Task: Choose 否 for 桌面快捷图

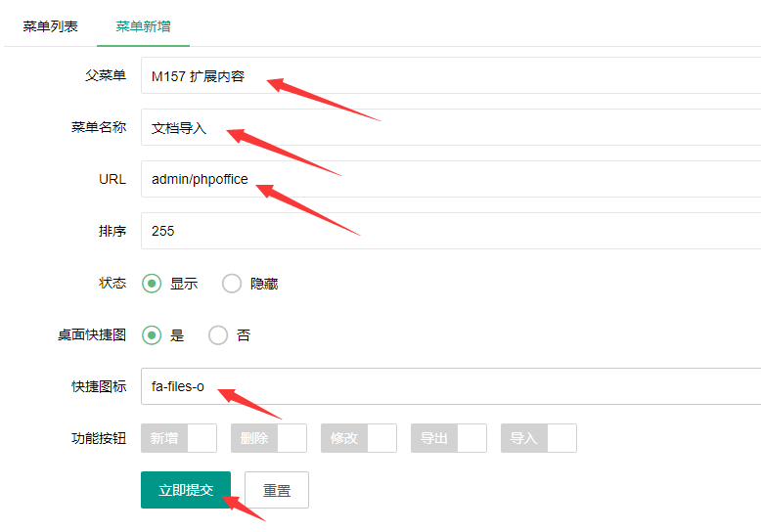Action: pos(218,335)
